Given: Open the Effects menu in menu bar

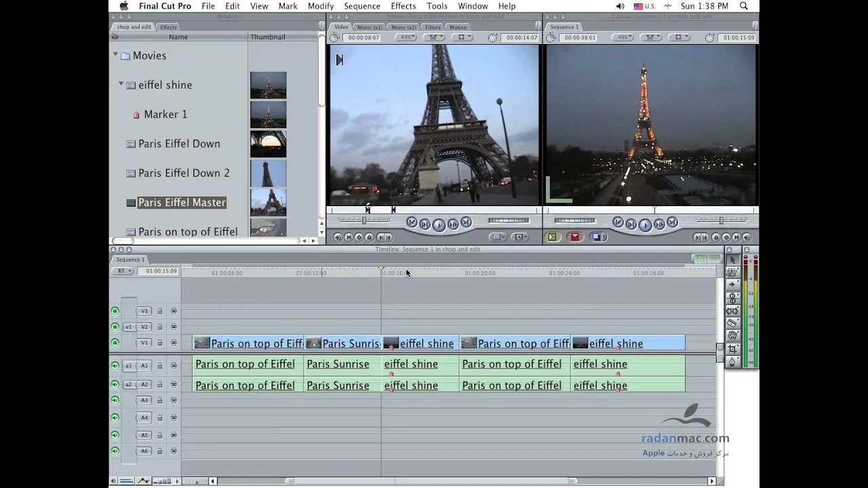Looking at the screenshot, I should coord(403,6).
